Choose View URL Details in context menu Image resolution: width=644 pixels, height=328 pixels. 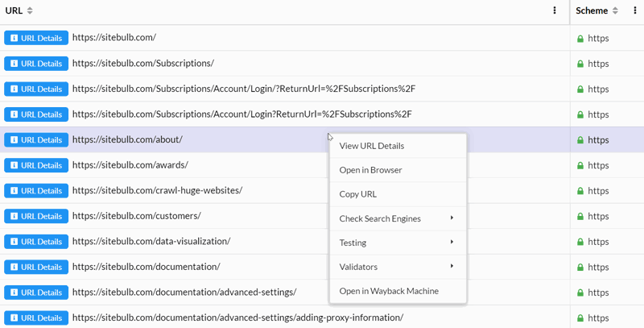click(398, 146)
